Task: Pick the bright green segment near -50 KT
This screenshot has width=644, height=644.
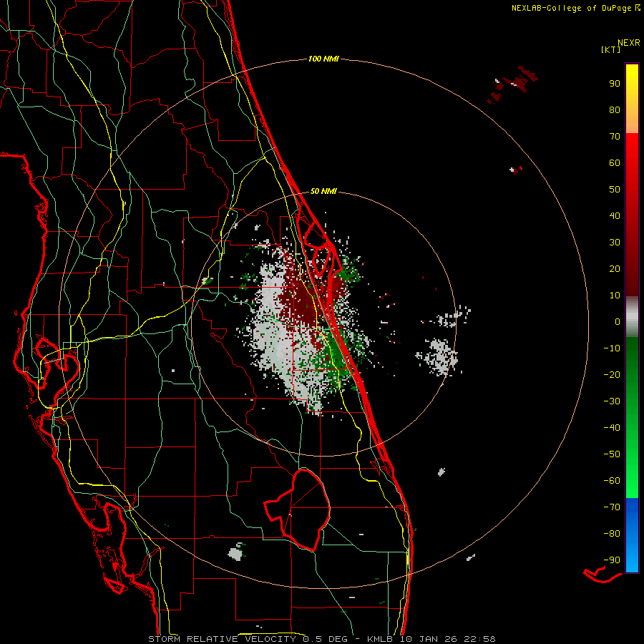Action: click(x=632, y=454)
